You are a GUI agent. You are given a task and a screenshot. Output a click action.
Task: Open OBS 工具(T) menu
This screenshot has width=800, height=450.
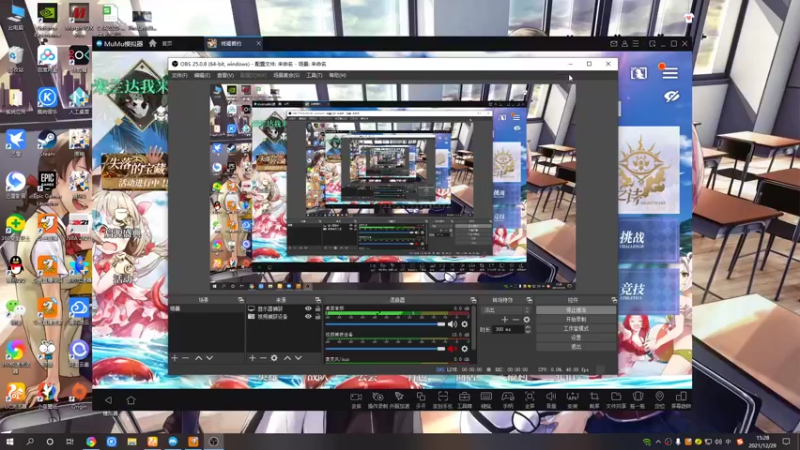[314, 76]
